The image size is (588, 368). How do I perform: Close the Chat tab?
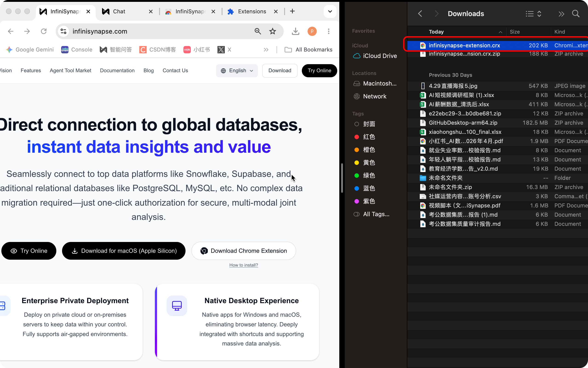click(151, 11)
